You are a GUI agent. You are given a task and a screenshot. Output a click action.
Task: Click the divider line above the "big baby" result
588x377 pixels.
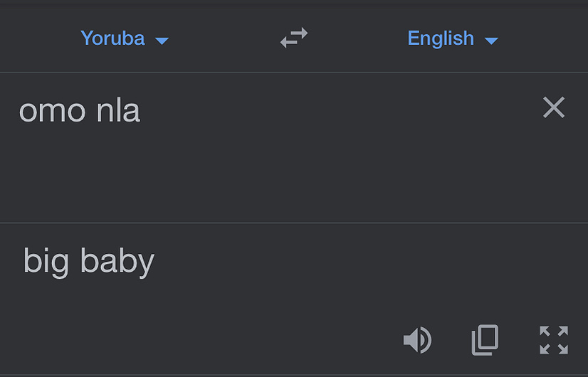(294, 223)
